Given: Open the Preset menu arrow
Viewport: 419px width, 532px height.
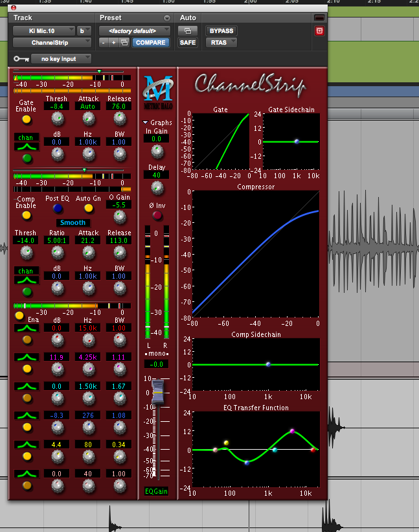Looking at the screenshot, I should pos(167,18).
